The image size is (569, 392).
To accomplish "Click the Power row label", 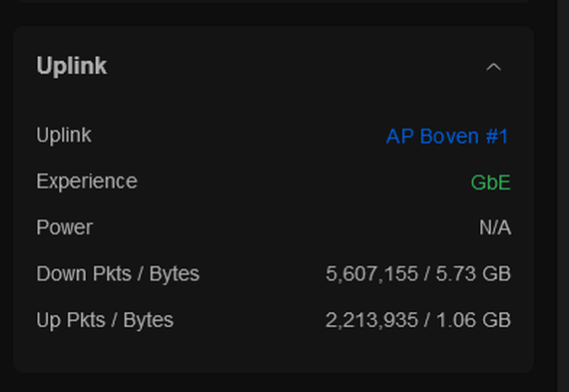I will [65, 227].
